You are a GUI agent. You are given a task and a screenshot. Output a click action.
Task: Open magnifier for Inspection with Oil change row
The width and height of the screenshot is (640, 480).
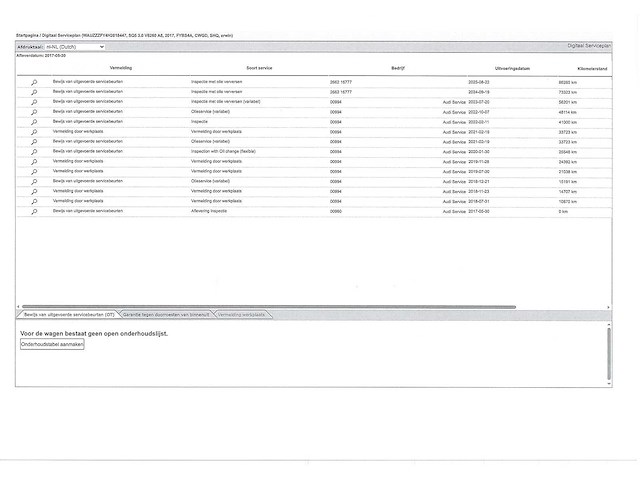coord(34,150)
